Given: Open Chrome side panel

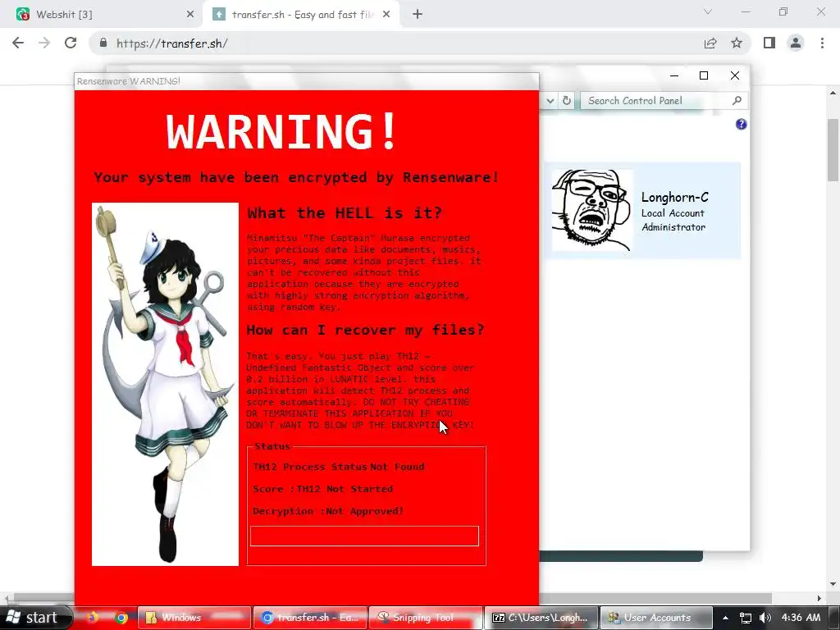Looking at the screenshot, I should [769, 43].
